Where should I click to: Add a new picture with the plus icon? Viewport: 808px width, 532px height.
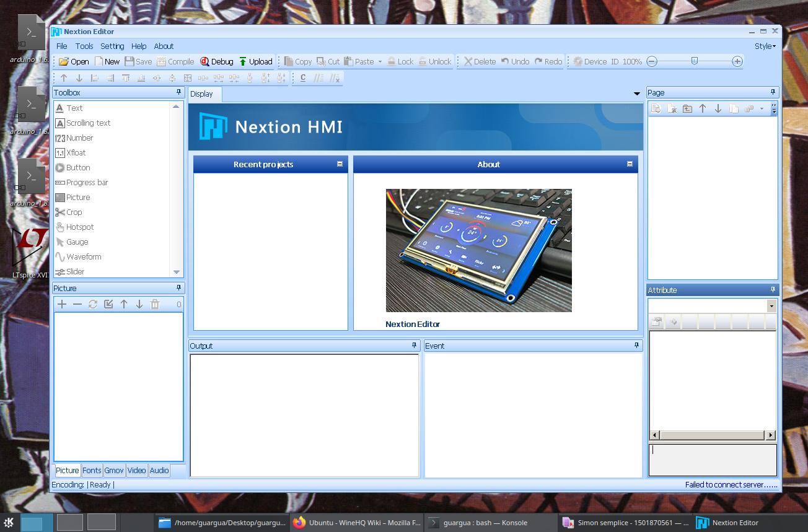[62, 304]
